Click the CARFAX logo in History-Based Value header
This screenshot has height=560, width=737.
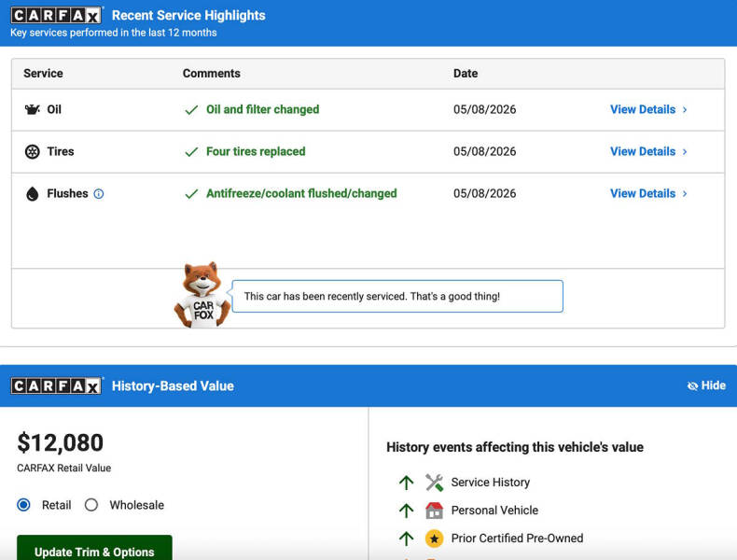pyautogui.click(x=56, y=386)
